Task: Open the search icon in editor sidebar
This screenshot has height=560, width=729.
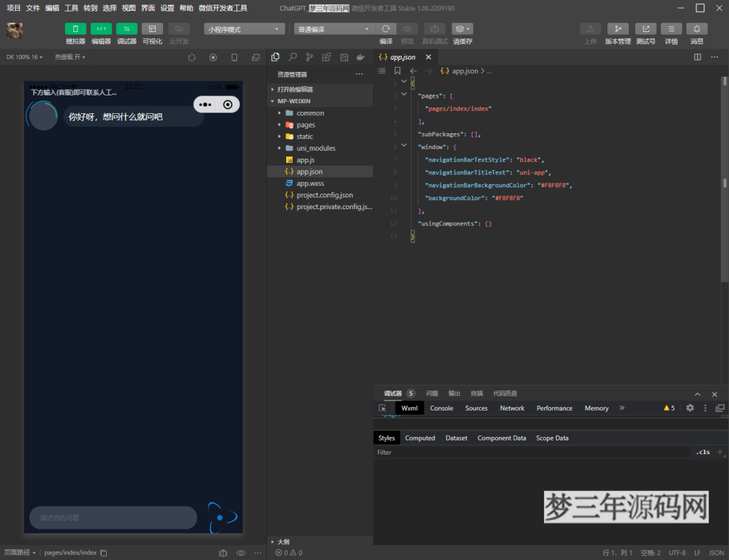Action: click(293, 57)
